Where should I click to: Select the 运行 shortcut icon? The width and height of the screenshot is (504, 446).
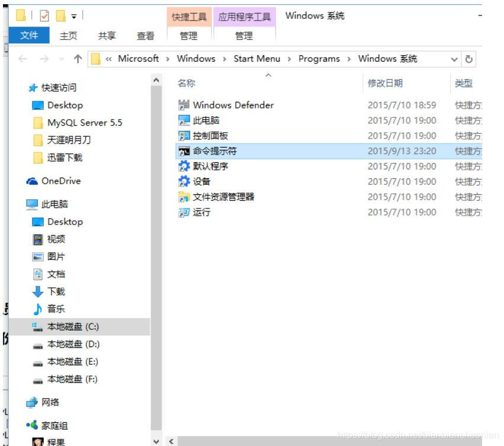click(x=184, y=212)
